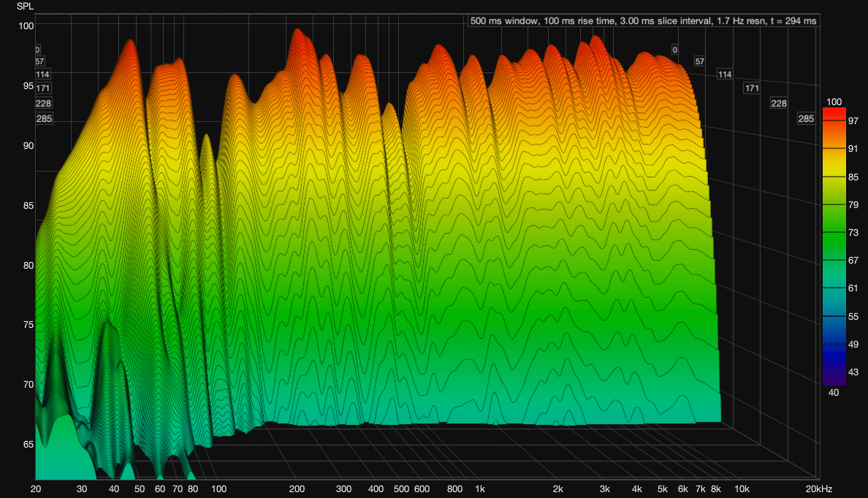The image size is (868, 498).
Task: Pick the 57 ms time label on left side
Action: (x=39, y=62)
